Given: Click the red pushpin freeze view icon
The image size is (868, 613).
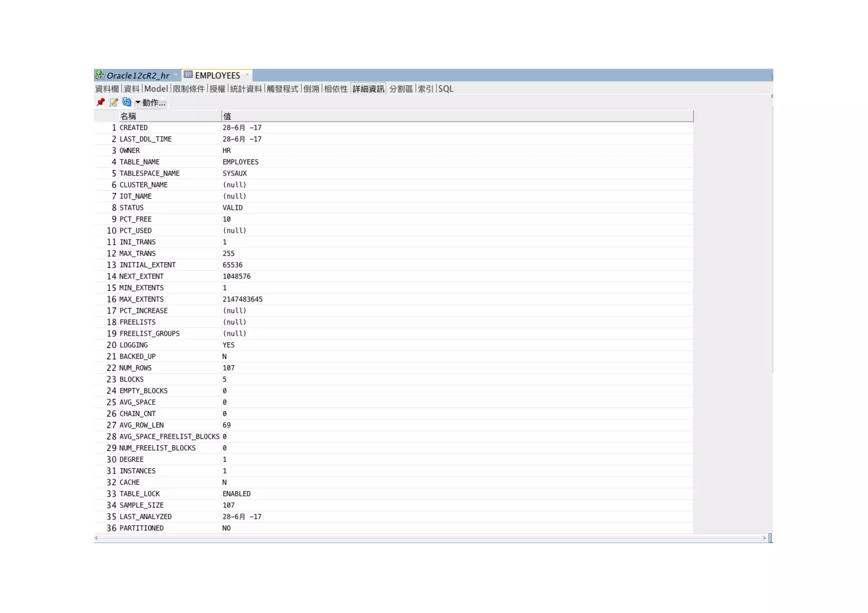Looking at the screenshot, I should coord(100,102).
